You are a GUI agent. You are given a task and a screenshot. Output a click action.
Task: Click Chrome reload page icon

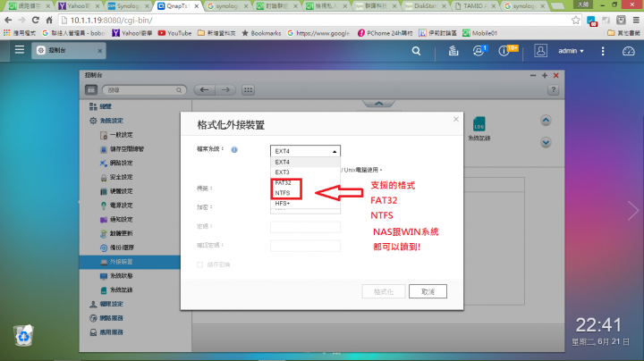coord(35,20)
